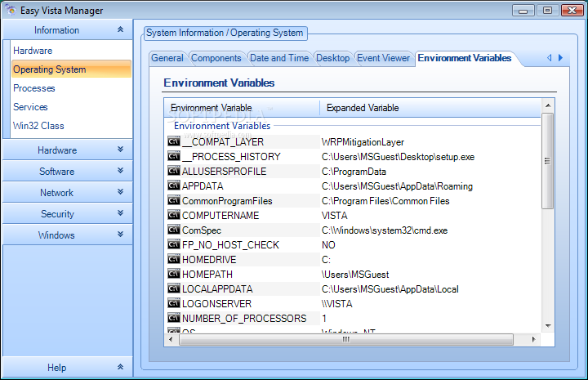Screen dimensions: 588x380
Task: Toggle the Help sidebar section
Action: click(68, 367)
